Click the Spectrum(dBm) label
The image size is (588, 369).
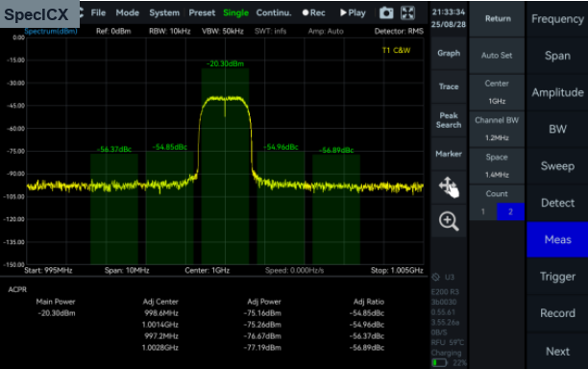pyautogui.click(x=51, y=31)
